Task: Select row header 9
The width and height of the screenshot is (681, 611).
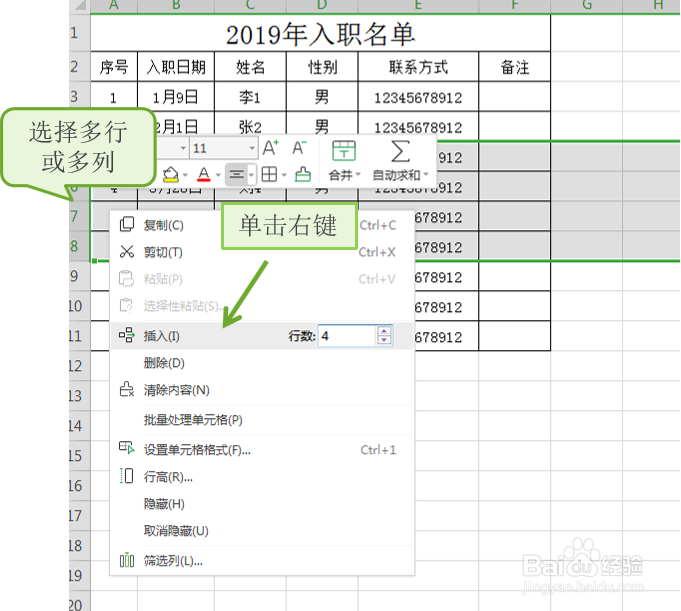Action: pos(79,276)
